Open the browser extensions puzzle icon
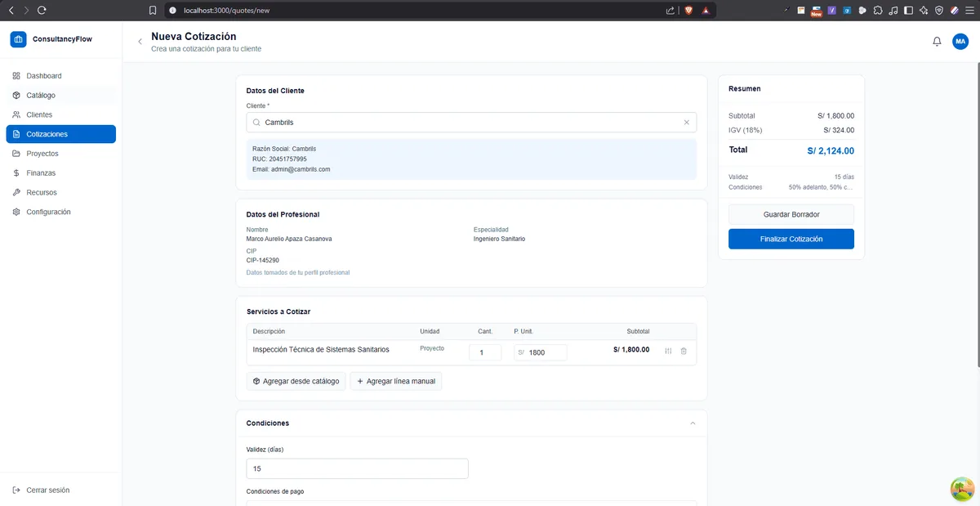 click(878, 10)
